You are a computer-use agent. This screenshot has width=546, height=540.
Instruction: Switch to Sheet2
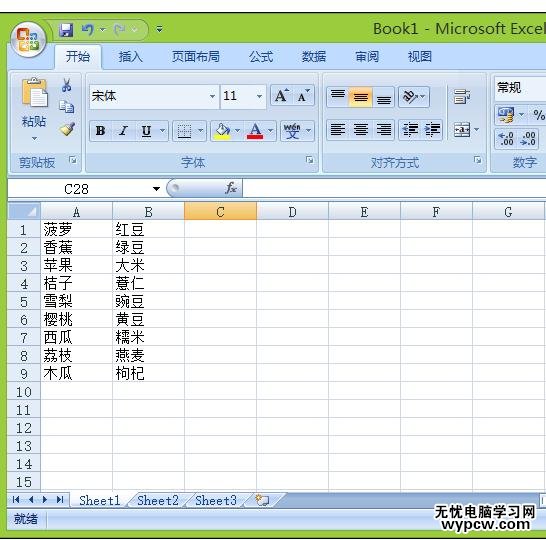click(158, 501)
